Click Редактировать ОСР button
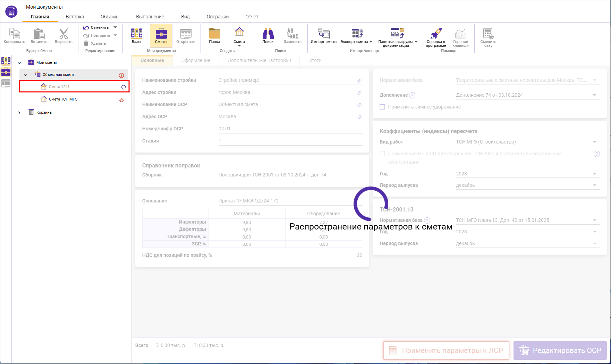The image size is (611, 364). pos(559,350)
